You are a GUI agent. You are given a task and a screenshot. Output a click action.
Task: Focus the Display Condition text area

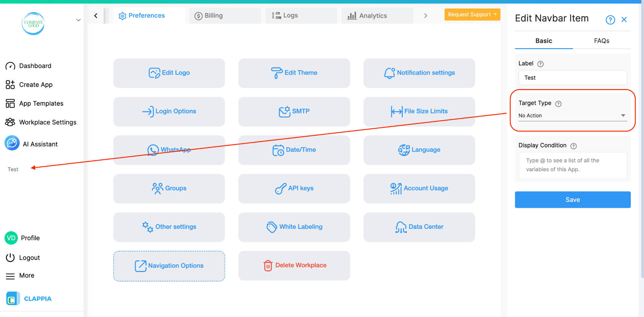point(573,165)
